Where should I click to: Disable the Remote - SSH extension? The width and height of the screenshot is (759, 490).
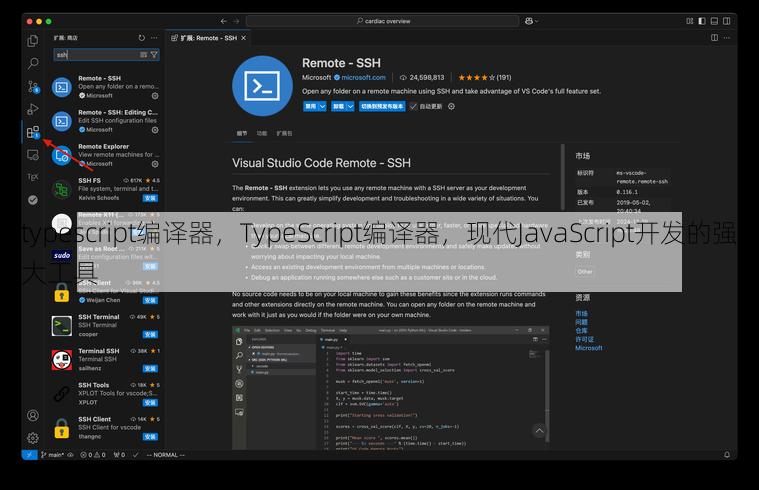310,107
